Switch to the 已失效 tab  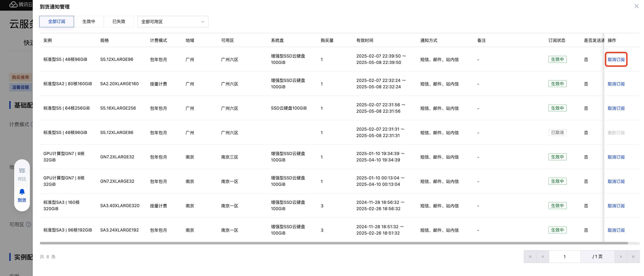(119, 22)
